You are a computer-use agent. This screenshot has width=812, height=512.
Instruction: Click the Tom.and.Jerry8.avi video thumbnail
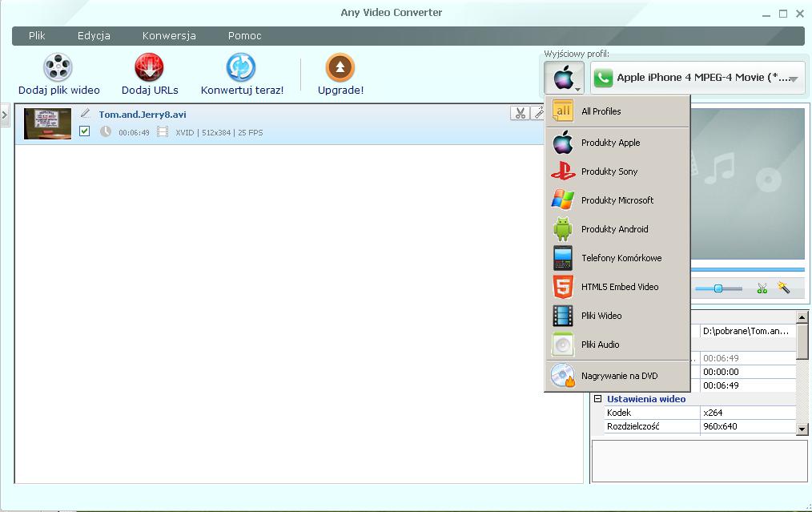pyautogui.click(x=47, y=123)
